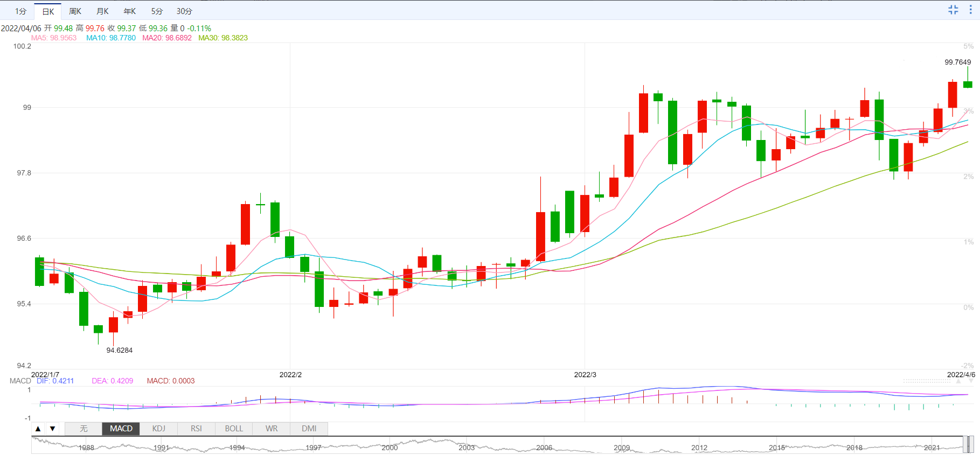The height and width of the screenshot is (462, 980).
Task: Click gray down triangle near 2022/4/6
Action: [971, 381]
